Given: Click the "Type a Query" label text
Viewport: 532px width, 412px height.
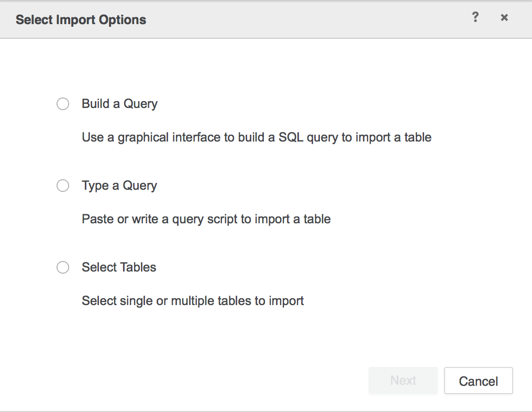Looking at the screenshot, I should tap(119, 186).
